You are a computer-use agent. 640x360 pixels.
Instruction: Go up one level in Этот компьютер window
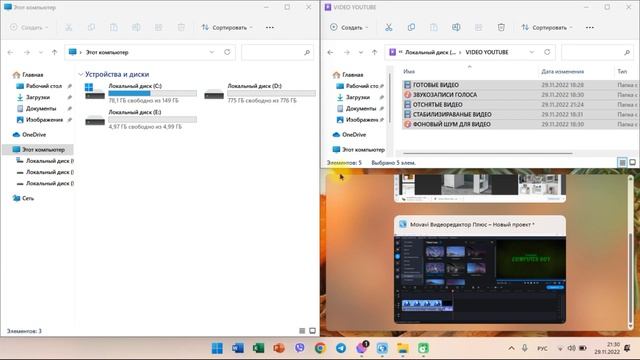click(54, 52)
